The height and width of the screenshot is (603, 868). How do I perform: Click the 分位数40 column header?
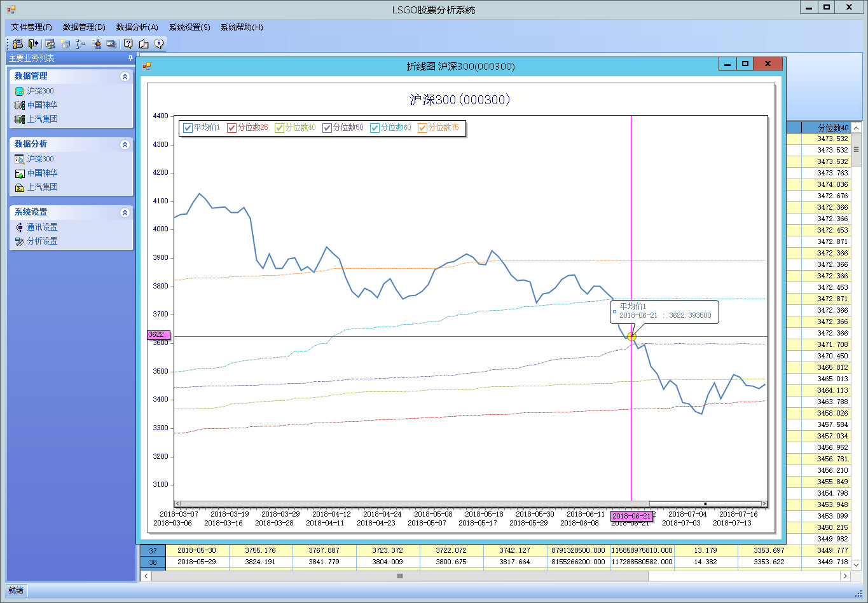(x=825, y=128)
